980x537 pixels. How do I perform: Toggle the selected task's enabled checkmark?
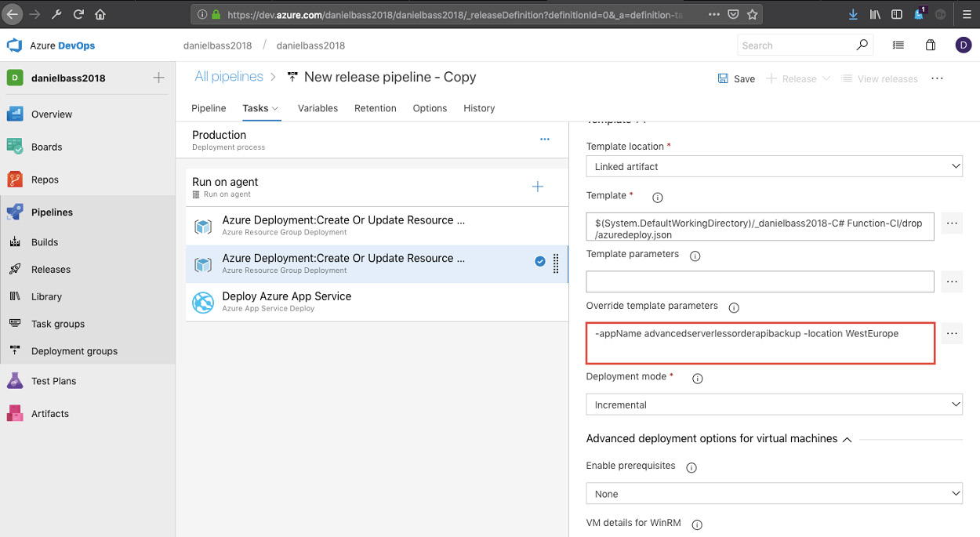540,262
